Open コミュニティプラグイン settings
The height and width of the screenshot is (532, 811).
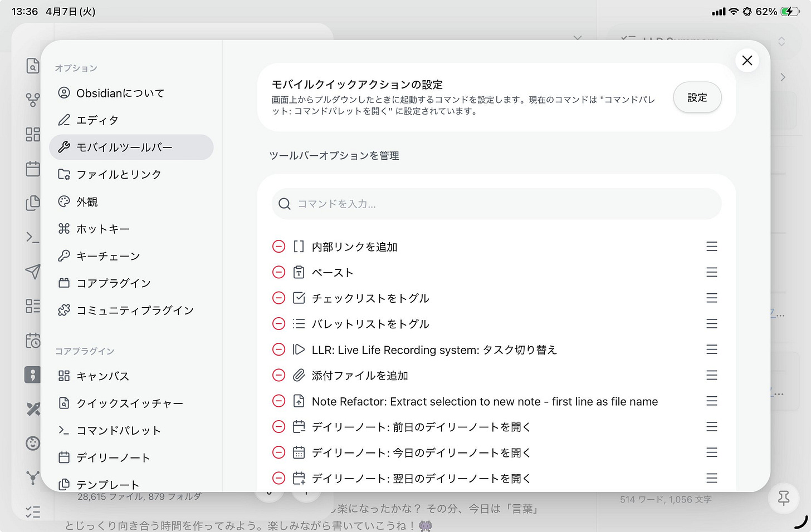point(135,310)
